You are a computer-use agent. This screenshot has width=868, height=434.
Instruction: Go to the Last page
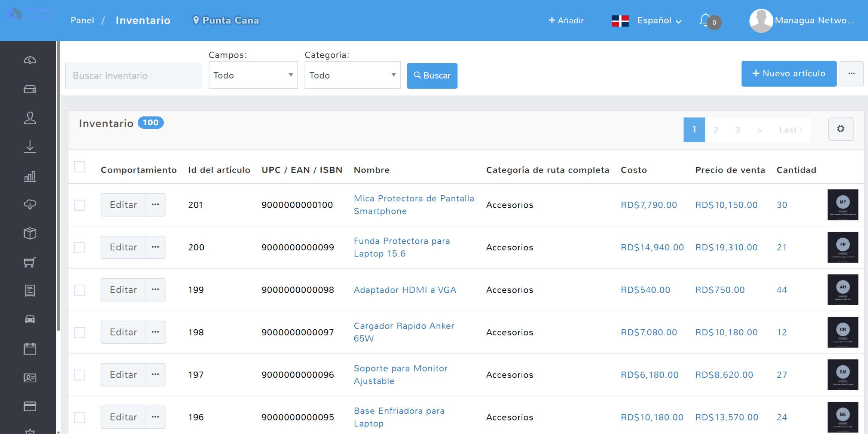pyautogui.click(x=791, y=130)
